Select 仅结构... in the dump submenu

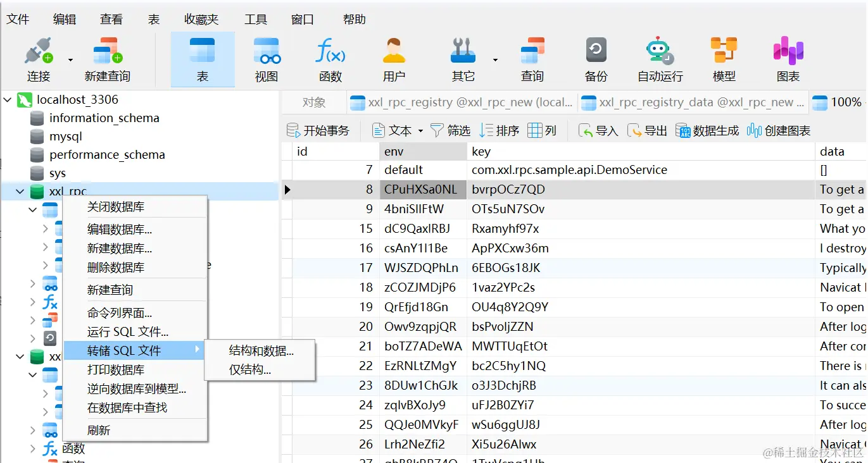[249, 370]
